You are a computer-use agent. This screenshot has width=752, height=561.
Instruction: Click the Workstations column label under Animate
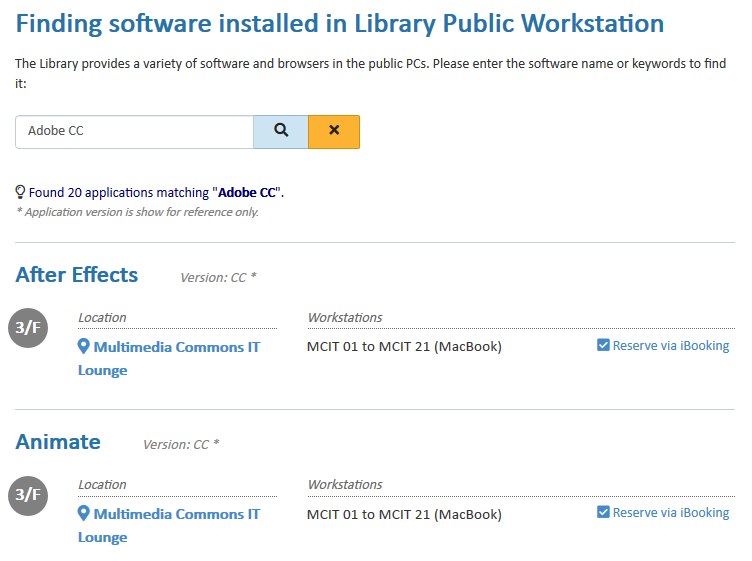click(x=345, y=484)
